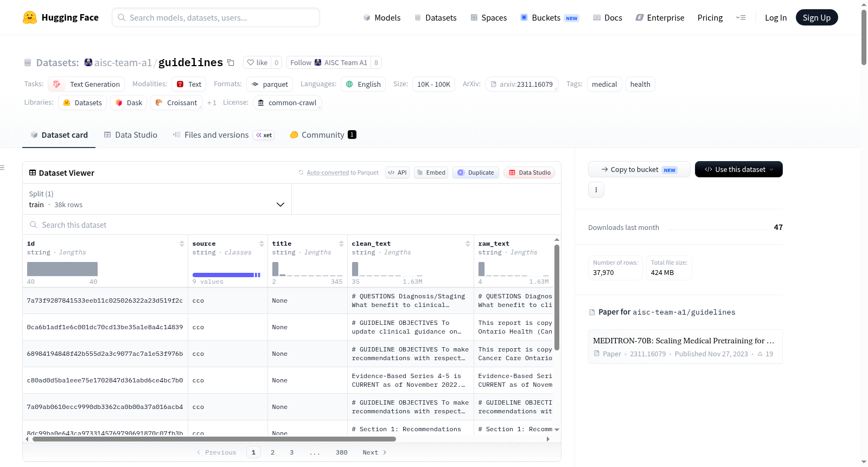Click the row id 7a73f9287841533eeb11c025026322a23d519f2c
This screenshot has width=868, height=467.
(105, 300)
